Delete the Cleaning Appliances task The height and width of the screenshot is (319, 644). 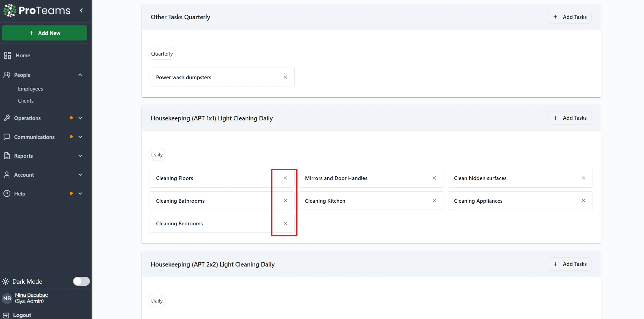(x=583, y=201)
